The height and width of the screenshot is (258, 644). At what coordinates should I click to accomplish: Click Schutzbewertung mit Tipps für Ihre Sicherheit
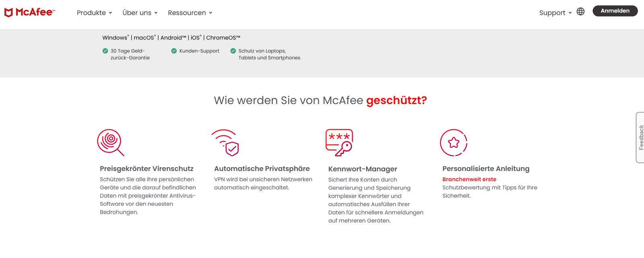490,192
